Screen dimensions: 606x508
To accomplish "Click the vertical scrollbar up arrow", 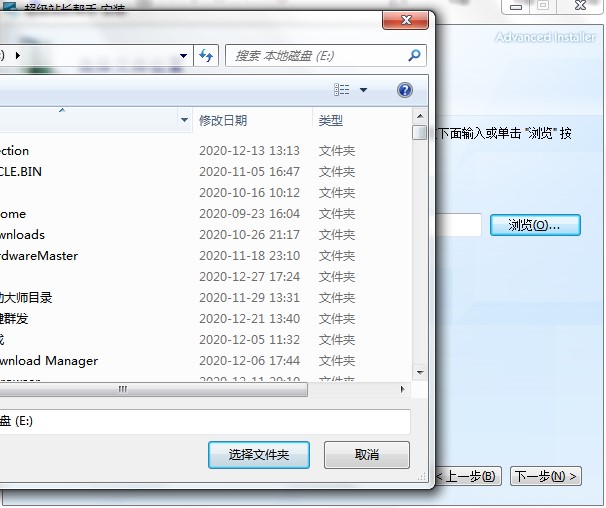I will click(420, 116).
